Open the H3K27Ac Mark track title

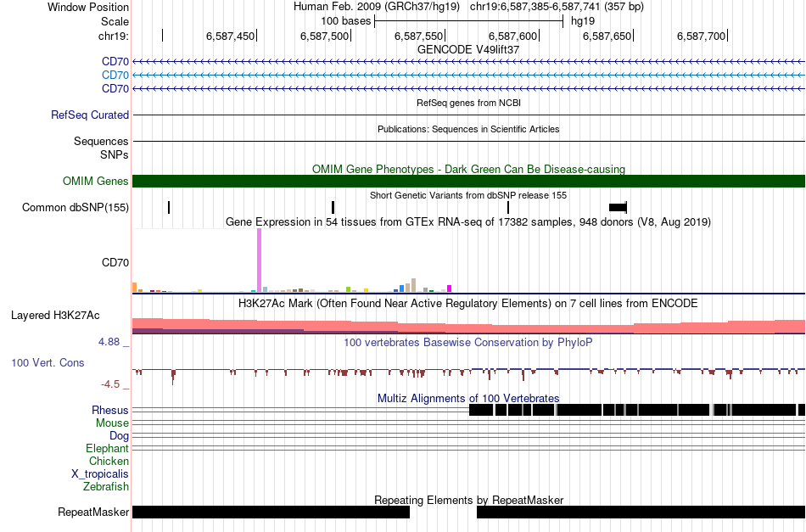[x=468, y=303]
